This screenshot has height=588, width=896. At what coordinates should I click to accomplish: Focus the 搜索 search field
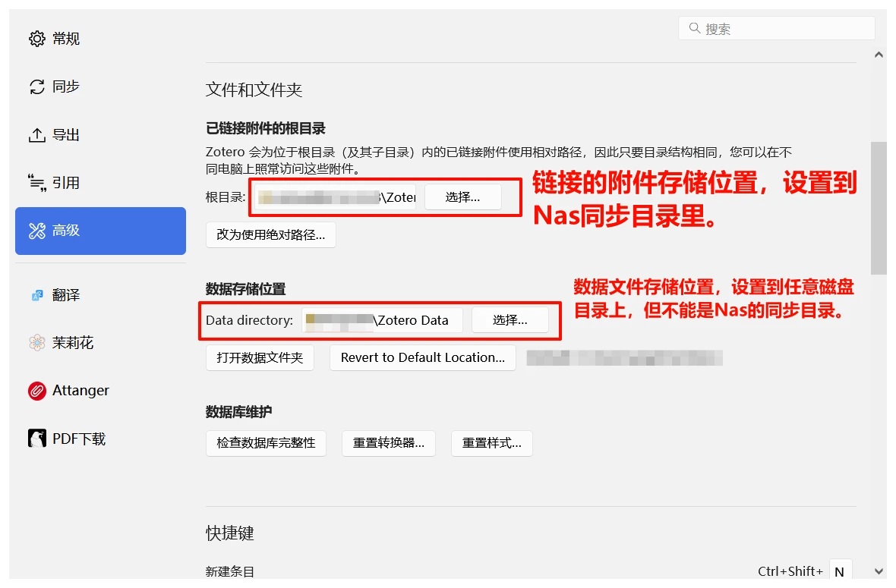click(x=777, y=28)
